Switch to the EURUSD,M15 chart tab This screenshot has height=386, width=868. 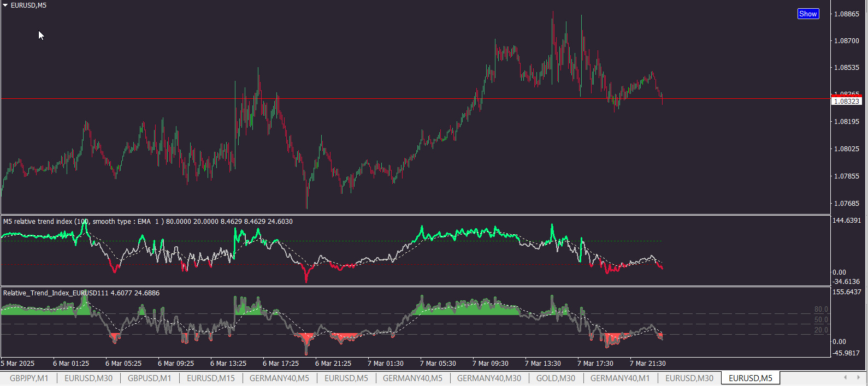point(211,378)
